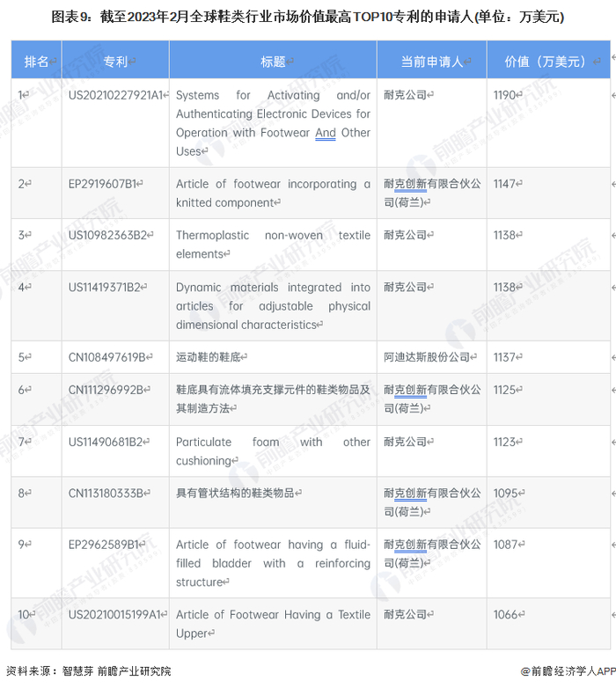Click title Thermoplastic non-woven textile elements

pos(273,245)
